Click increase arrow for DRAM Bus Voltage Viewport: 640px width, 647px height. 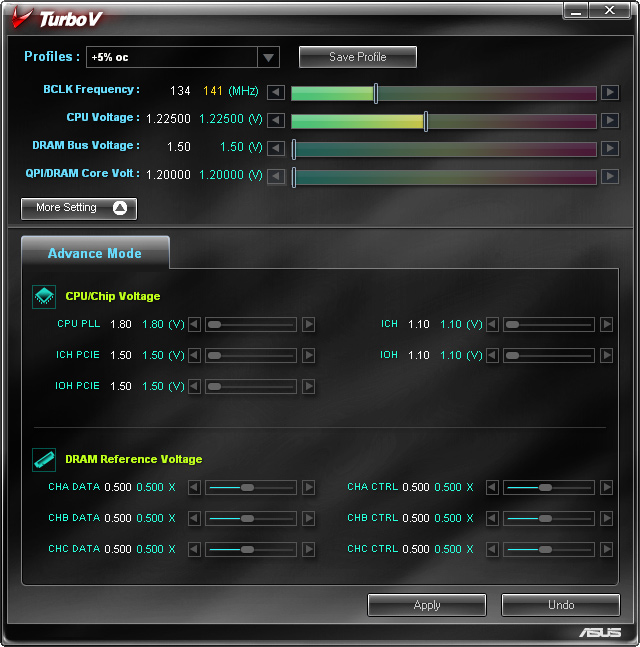point(609,148)
